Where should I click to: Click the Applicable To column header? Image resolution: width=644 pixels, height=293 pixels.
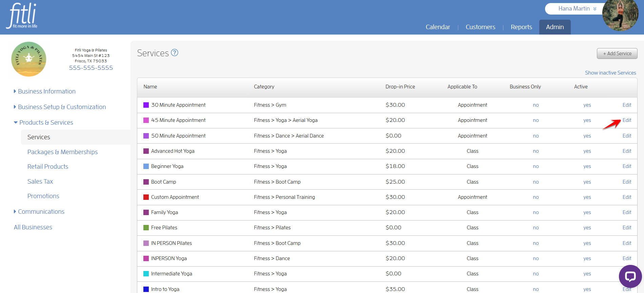[x=462, y=87]
